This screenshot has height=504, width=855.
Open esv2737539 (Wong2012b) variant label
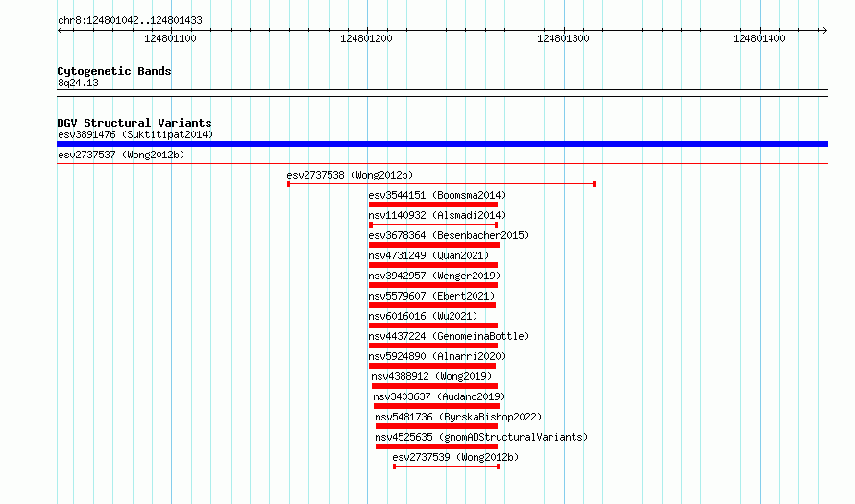point(455,457)
